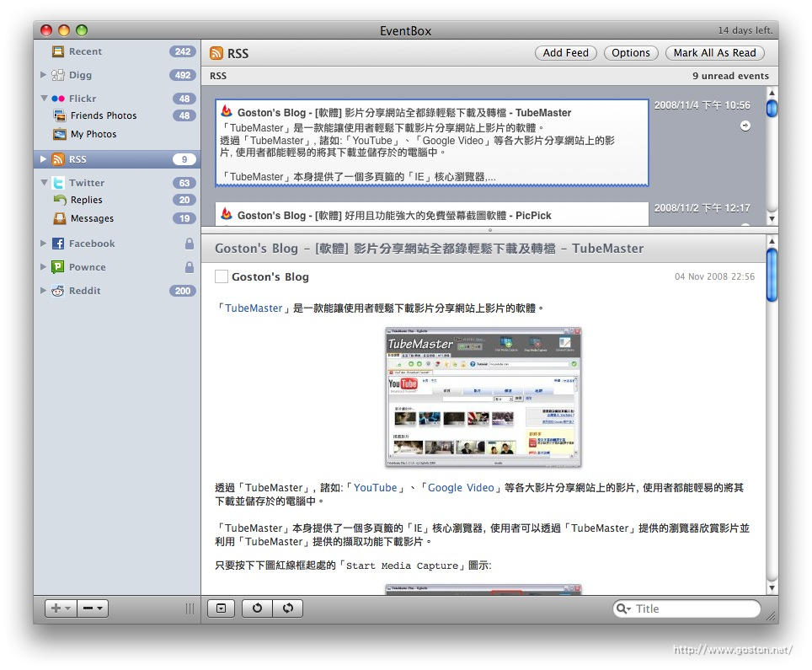Open the Google Video link in article
This screenshot has height=670, width=812.
[x=461, y=488]
